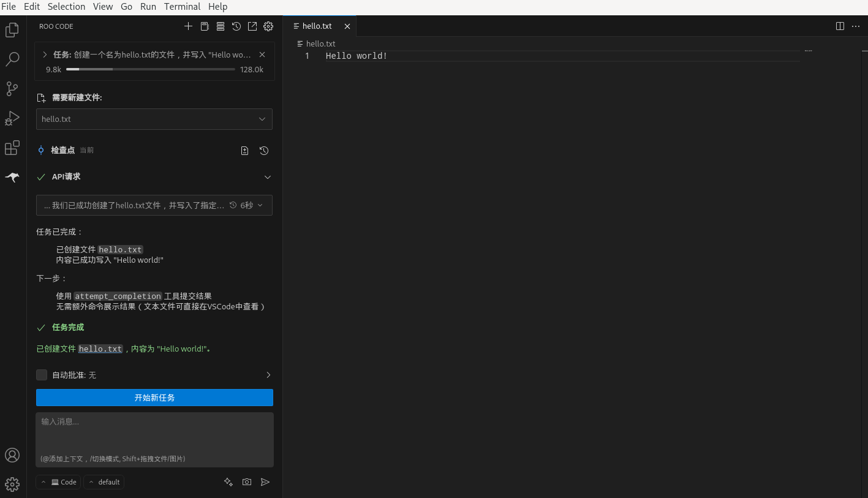Open Roo Code task history icon
The width and height of the screenshot is (868, 498).
pyautogui.click(x=236, y=26)
